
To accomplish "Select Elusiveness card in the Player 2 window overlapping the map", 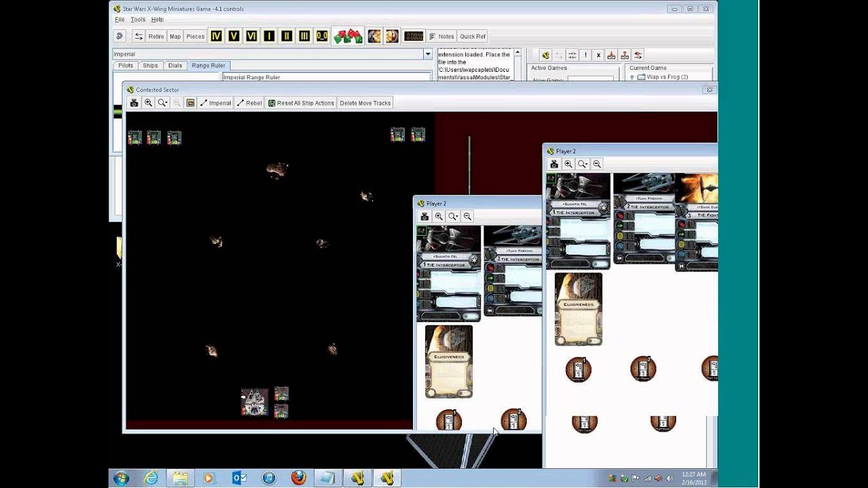I will (449, 361).
